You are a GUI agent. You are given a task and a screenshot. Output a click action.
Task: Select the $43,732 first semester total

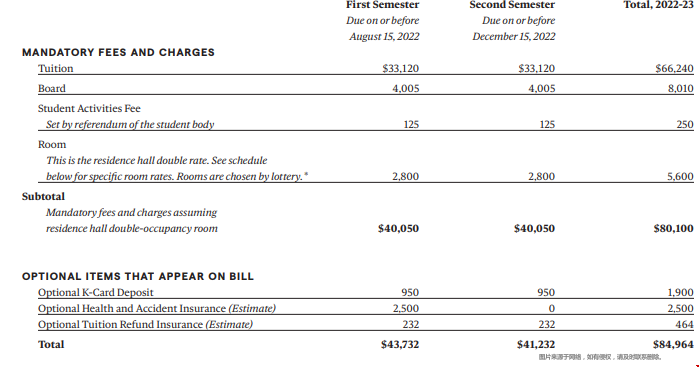(400, 344)
